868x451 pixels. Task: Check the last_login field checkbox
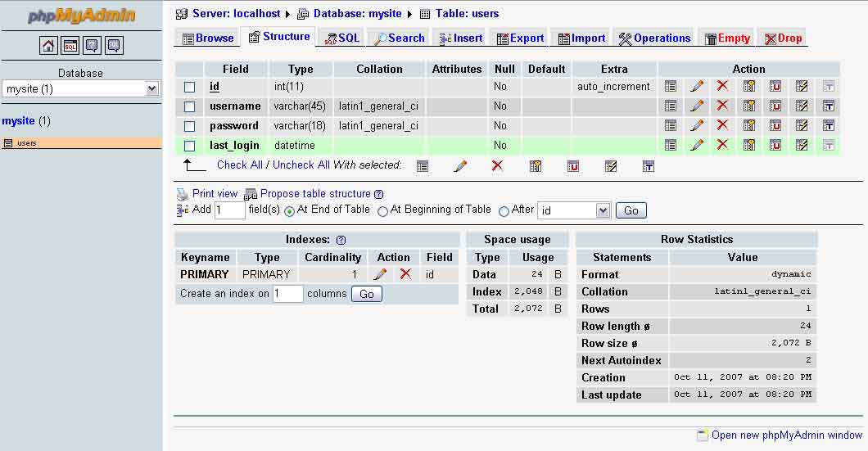(190, 146)
